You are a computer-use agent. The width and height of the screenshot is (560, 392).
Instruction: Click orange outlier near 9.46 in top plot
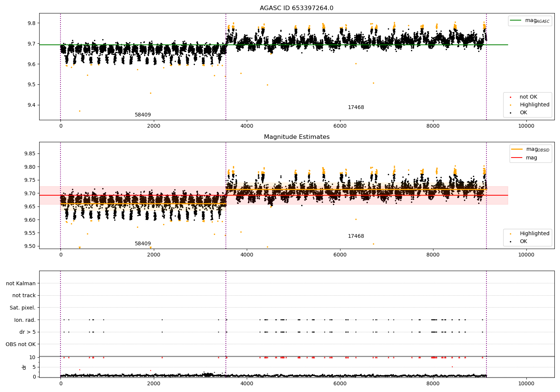(x=150, y=93)
